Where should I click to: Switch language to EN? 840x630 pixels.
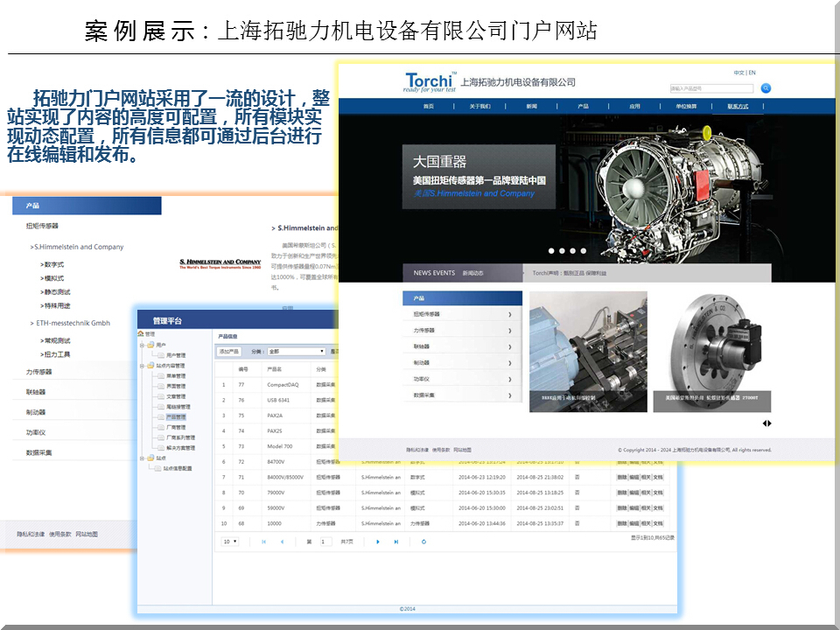coord(752,73)
